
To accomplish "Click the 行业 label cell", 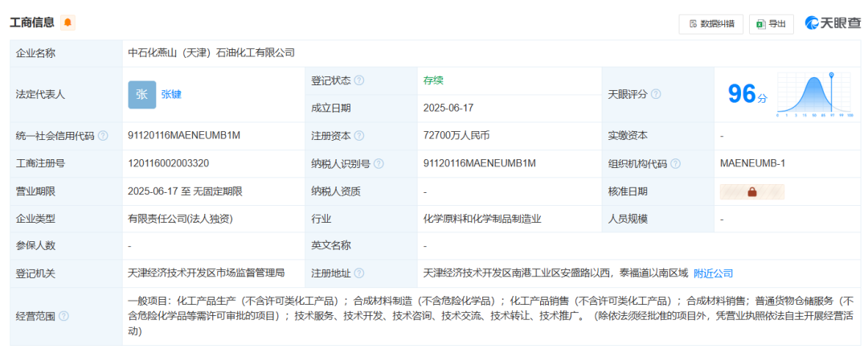I will pyautogui.click(x=361, y=219).
